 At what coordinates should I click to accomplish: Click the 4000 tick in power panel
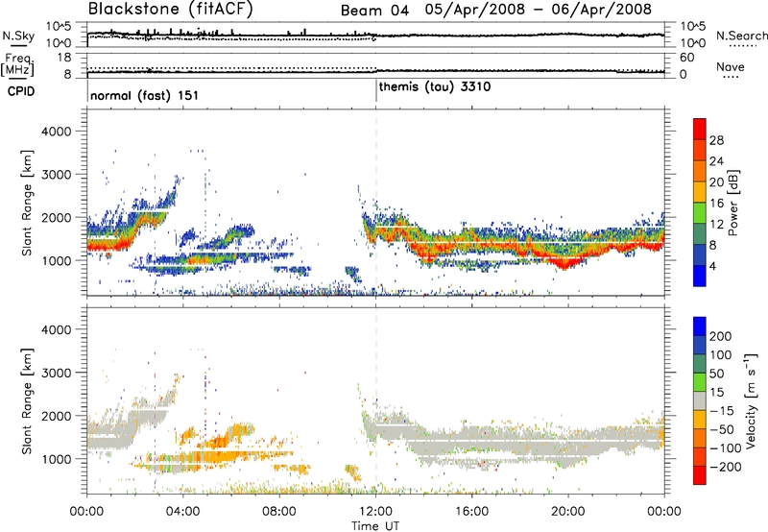pos(56,132)
